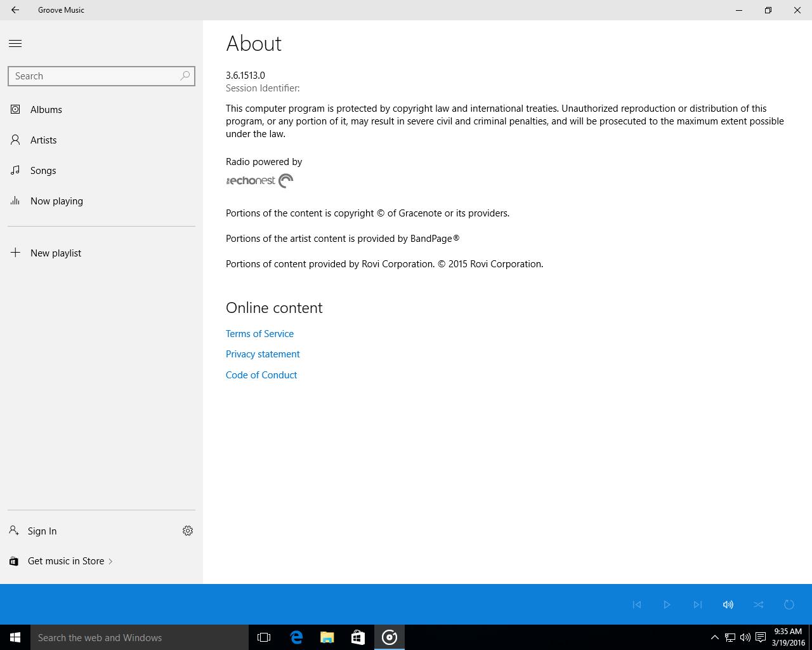Open Windows Start menu
The height and width of the screenshot is (650, 812).
coord(15,637)
